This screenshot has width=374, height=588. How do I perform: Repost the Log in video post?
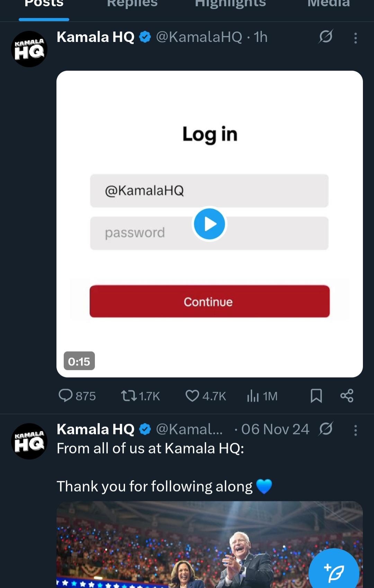pos(140,396)
